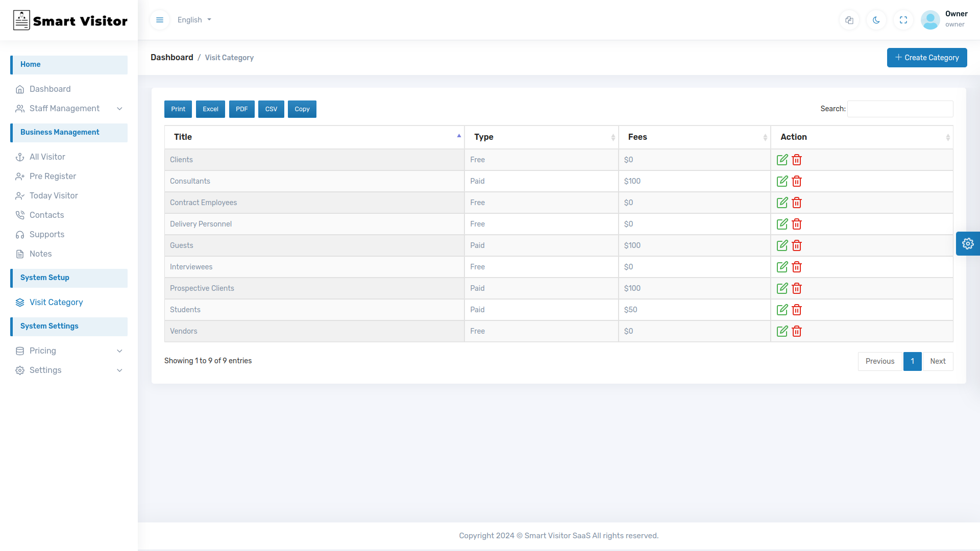Toggle the hamburger sidebar menu icon
This screenshot has width=980, height=551.
tap(160, 20)
